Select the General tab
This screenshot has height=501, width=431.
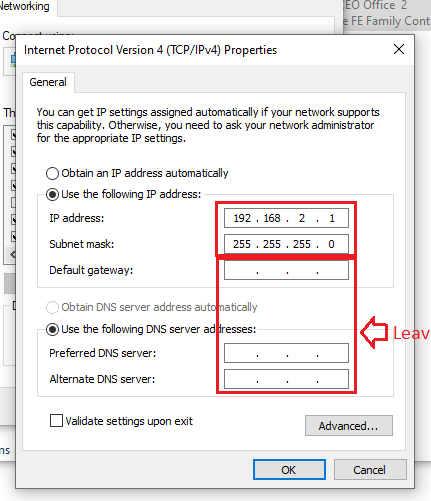[x=48, y=82]
